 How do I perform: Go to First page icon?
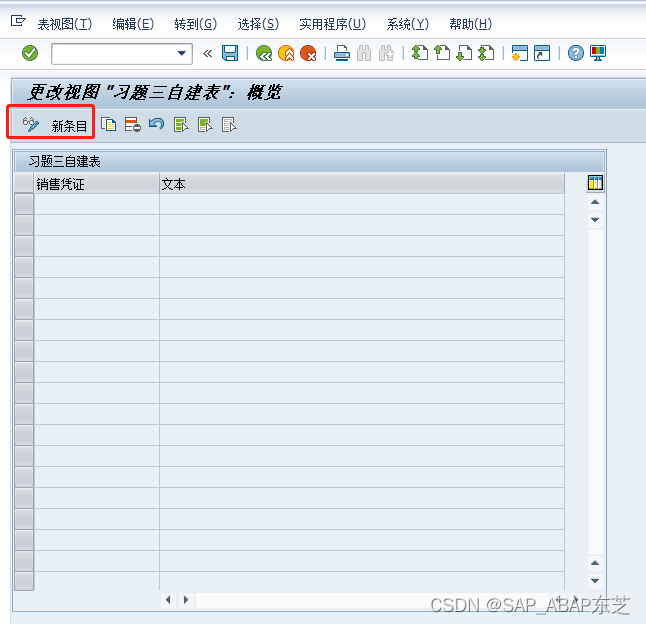(420, 53)
